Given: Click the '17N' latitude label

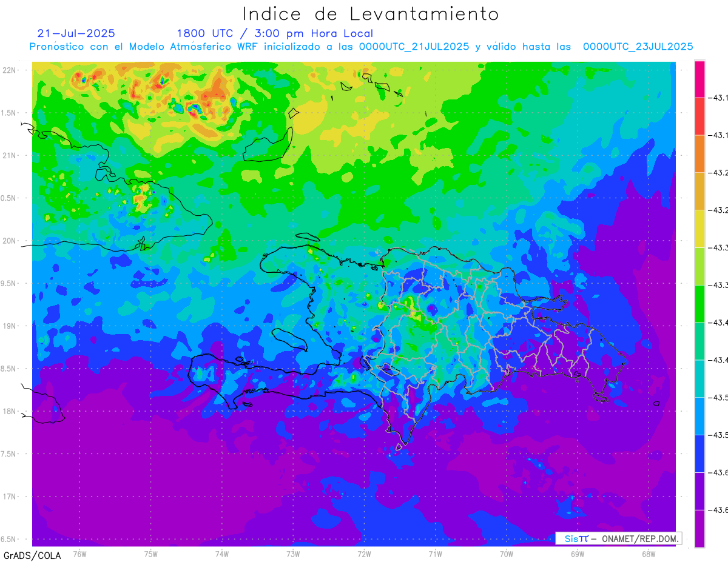Looking at the screenshot, I should [10, 497].
